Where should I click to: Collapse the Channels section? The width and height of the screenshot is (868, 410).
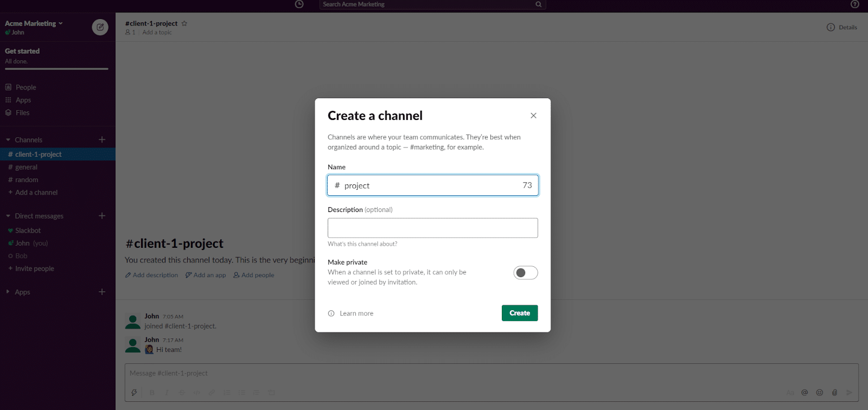[8, 140]
